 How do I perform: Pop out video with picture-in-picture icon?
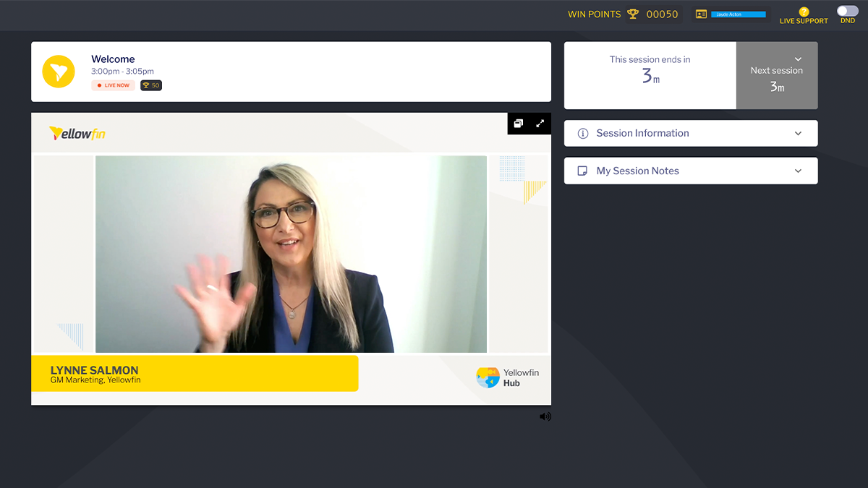[519, 124]
